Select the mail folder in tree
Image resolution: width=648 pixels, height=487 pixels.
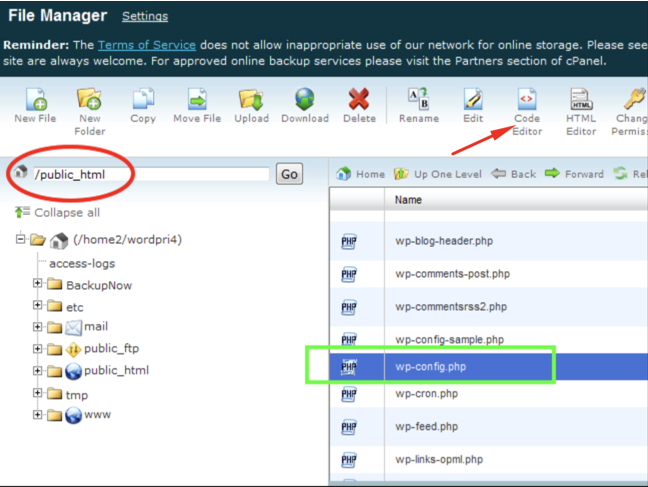point(96,327)
